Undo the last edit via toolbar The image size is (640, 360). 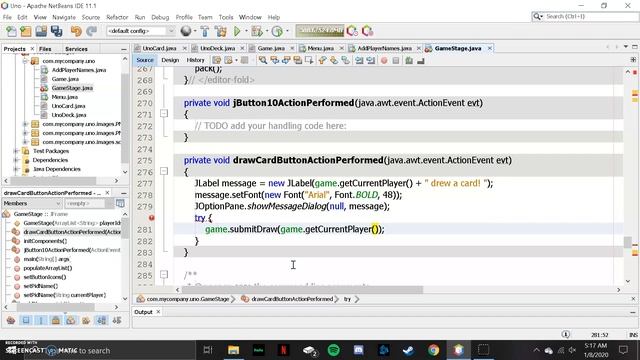76,31
